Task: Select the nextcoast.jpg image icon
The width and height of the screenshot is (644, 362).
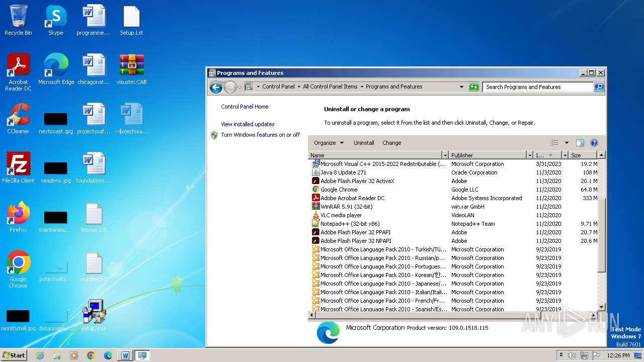Action: click(56, 123)
